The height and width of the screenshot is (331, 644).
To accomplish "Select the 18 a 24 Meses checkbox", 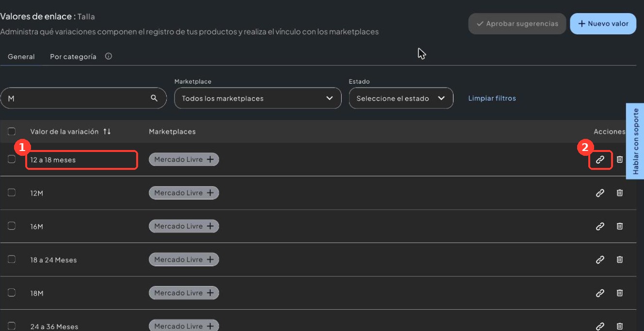I will coord(12,259).
